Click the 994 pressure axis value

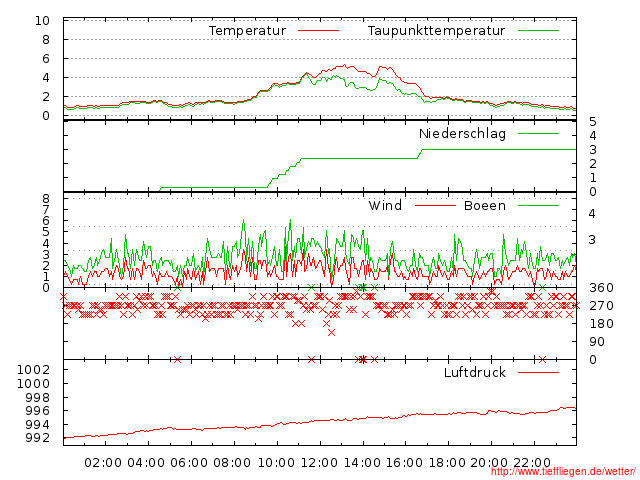tap(38, 424)
